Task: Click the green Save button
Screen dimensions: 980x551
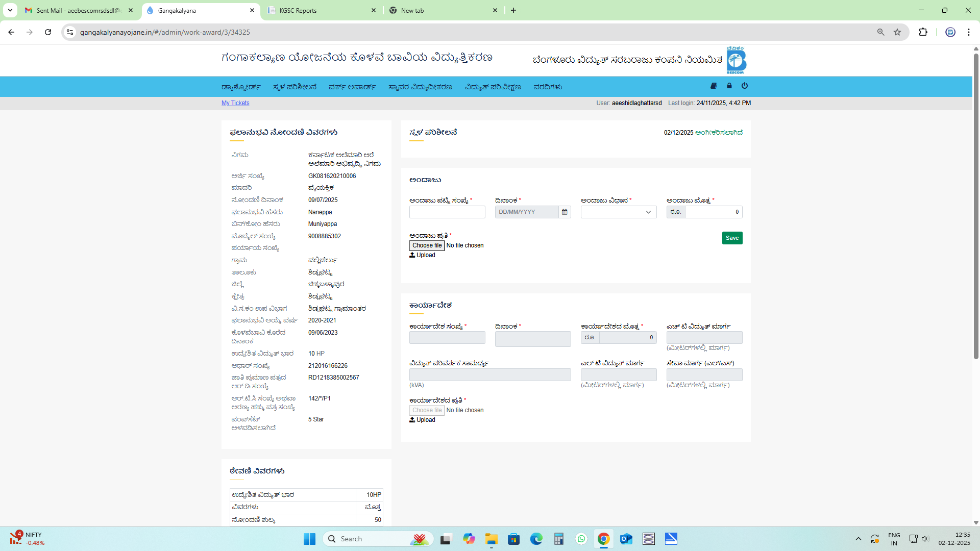Action: (x=732, y=238)
